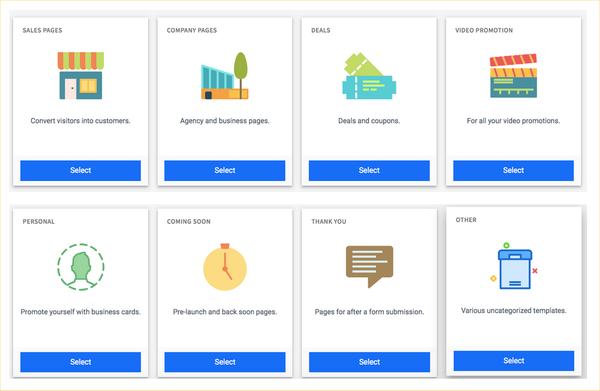Select the Sales Pages template category

pyautogui.click(x=80, y=170)
